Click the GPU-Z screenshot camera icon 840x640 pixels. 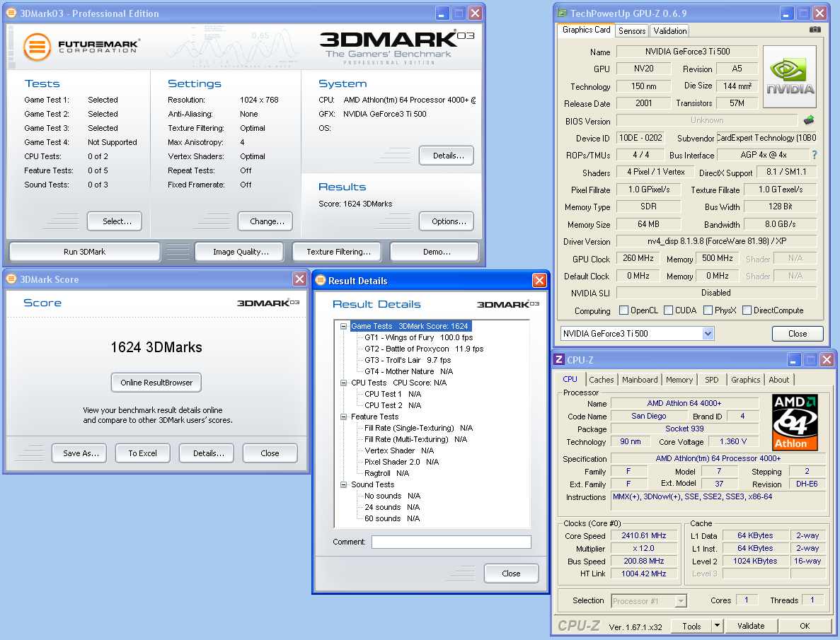[x=815, y=30]
